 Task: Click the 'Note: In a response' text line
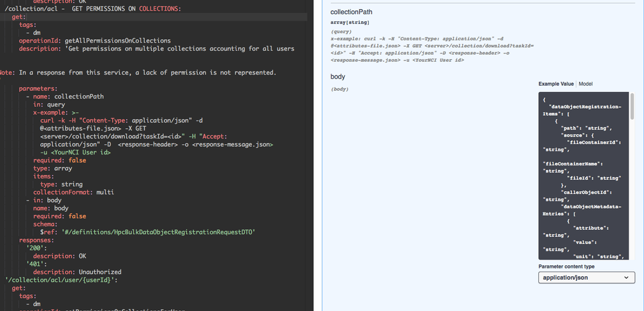pos(138,73)
